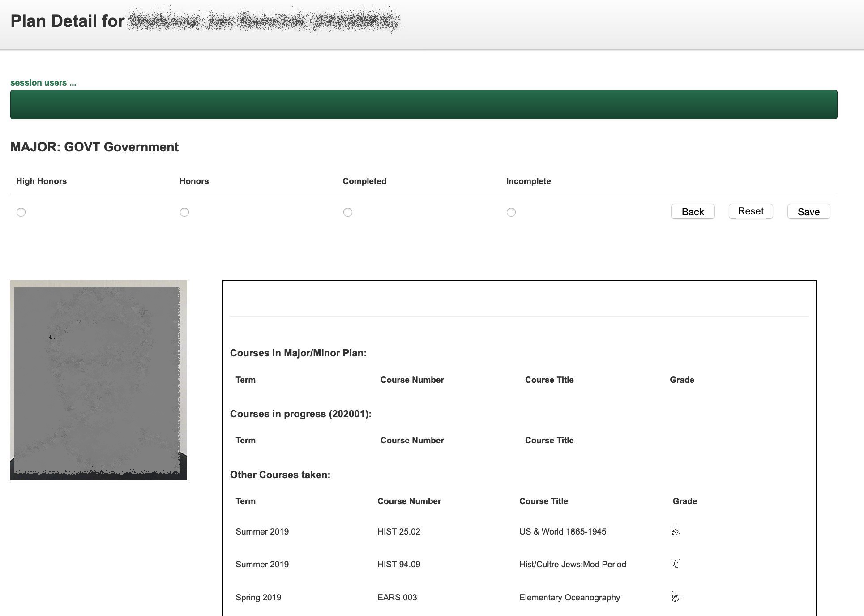The image size is (864, 616).
Task: Select the Elementary Oceanography course title
Action: coord(569,598)
